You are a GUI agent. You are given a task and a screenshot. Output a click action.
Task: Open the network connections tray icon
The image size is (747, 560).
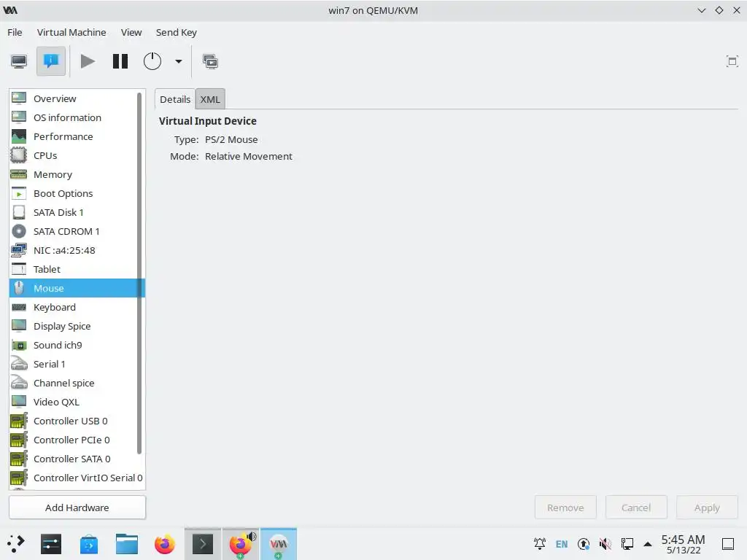pyautogui.click(x=627, y=544)
